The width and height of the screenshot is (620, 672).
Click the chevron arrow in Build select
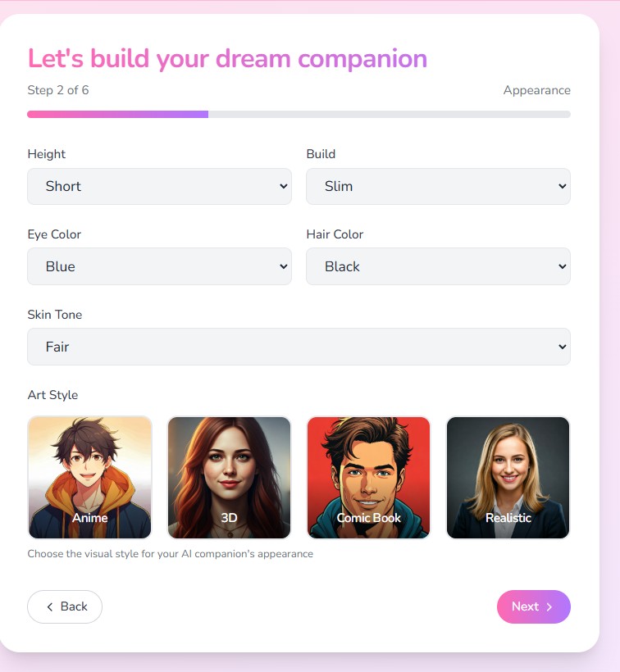click(562, 186)
